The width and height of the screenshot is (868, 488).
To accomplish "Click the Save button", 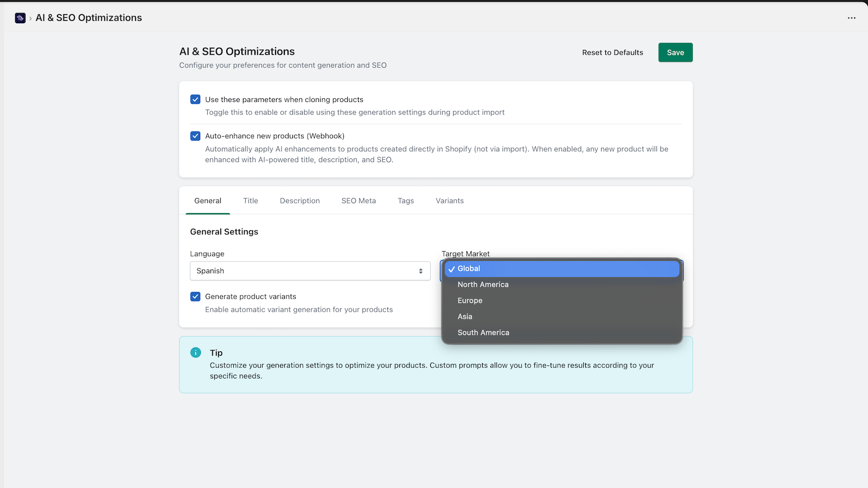I will (675, 52).
